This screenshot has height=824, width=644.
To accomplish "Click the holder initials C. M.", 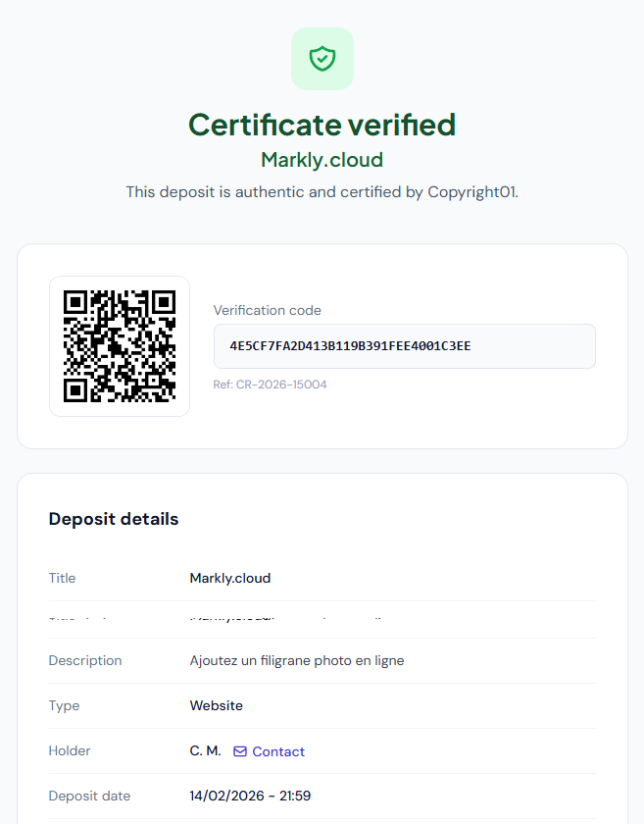I will (x=205, y=751).
